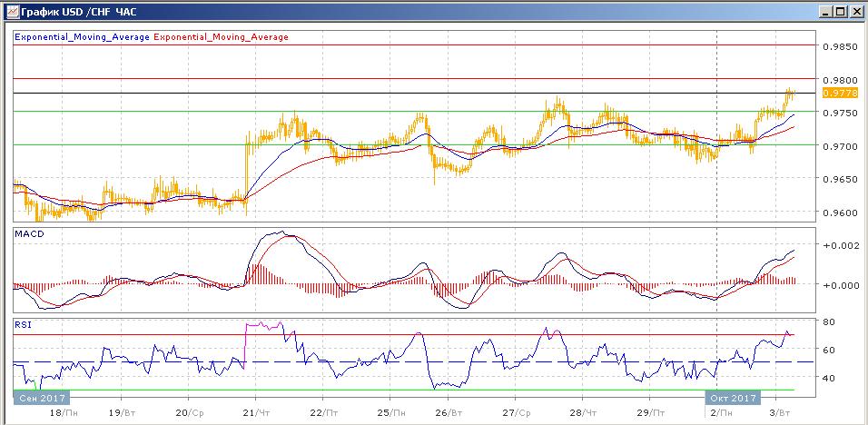Image resolution: width=868 pixels, height=425 pixels.
Task: Select the blue Exponential_Moving_Average legend label
Action: 82,37
